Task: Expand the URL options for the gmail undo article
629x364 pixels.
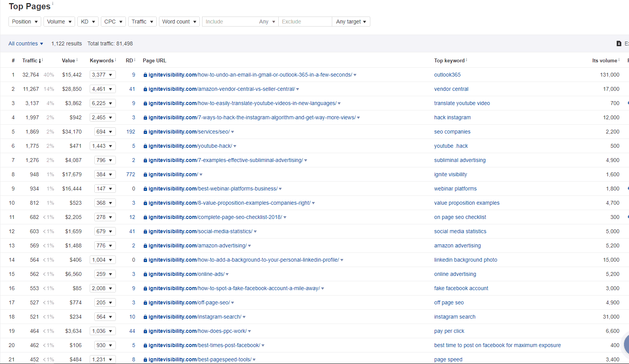Action: 355,75
